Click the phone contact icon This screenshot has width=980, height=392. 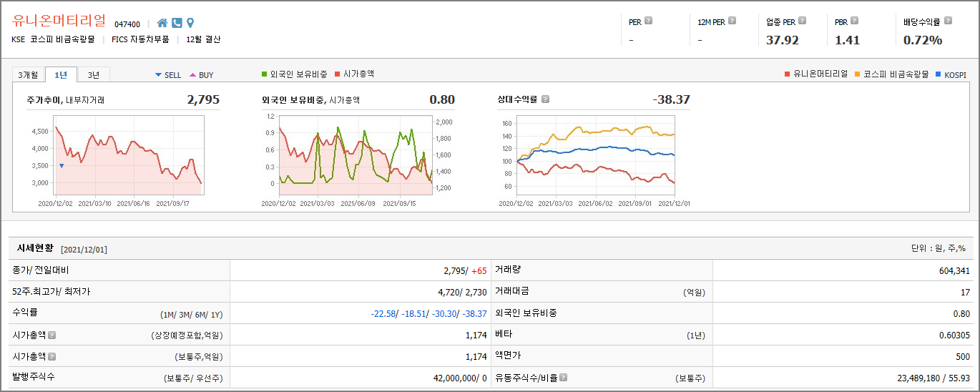pyautogui.click(x=177, y=23)
